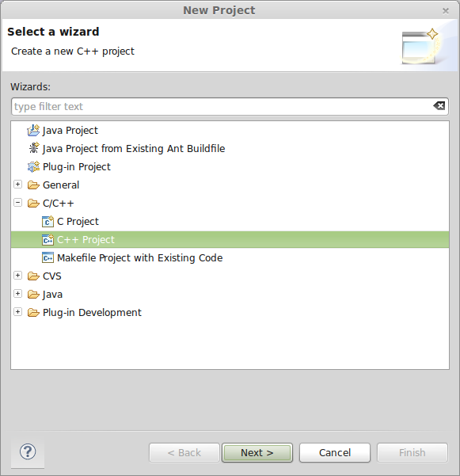Click the Cancel button
The image size is (460, 476).
335,452
